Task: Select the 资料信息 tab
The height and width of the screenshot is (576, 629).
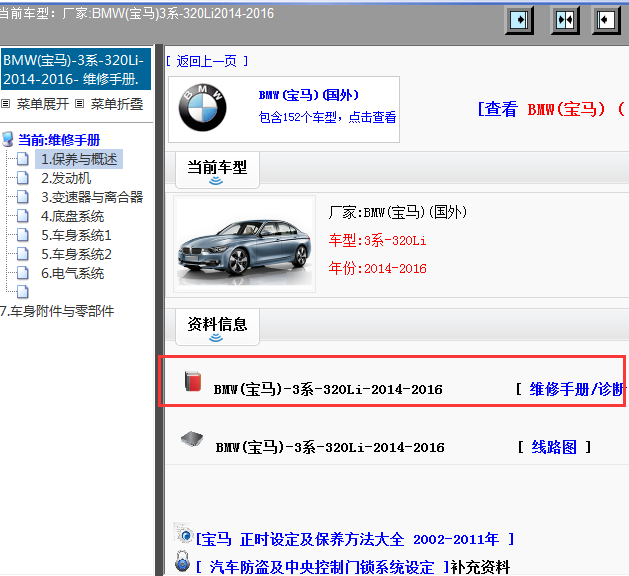Action: (217, 327)
